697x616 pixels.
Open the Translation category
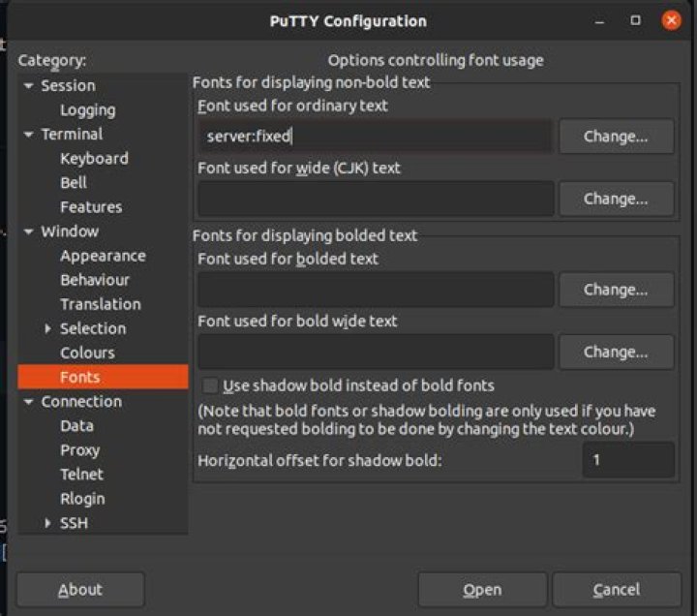101,305
